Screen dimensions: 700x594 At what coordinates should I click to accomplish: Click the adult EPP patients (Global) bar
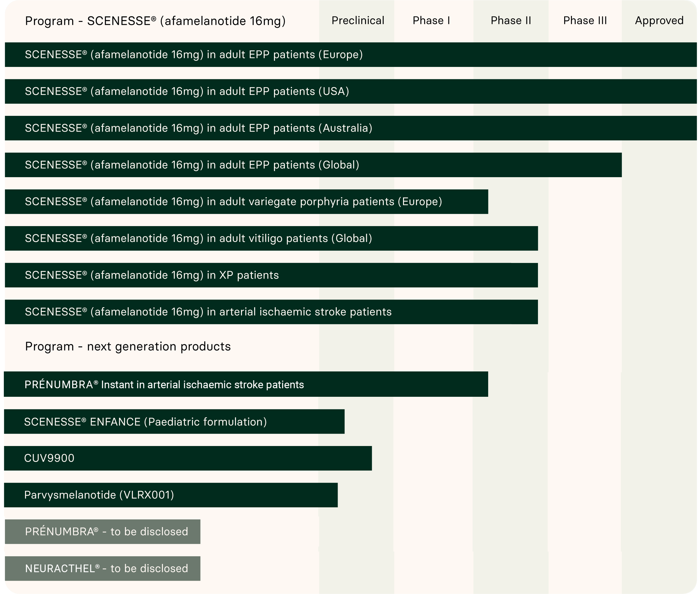pyautogui.click(x=313, y=165)
